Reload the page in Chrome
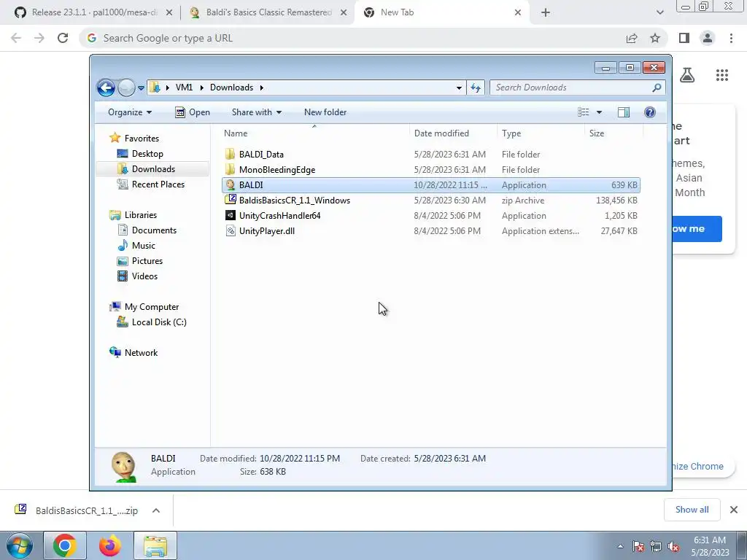747x560 pixels. point(63,38)
